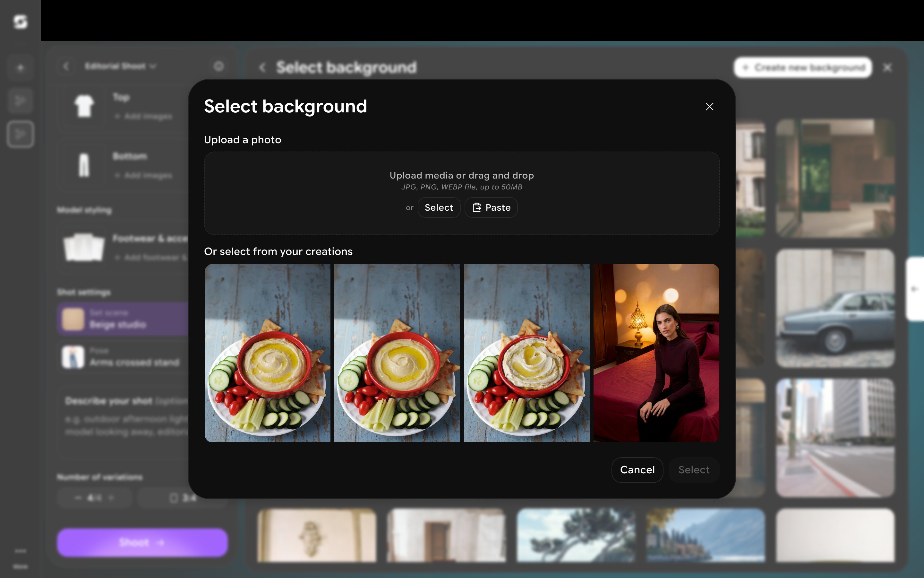Click the Footwear & accessories icon

pyautogui.click(x=84, y=247)
